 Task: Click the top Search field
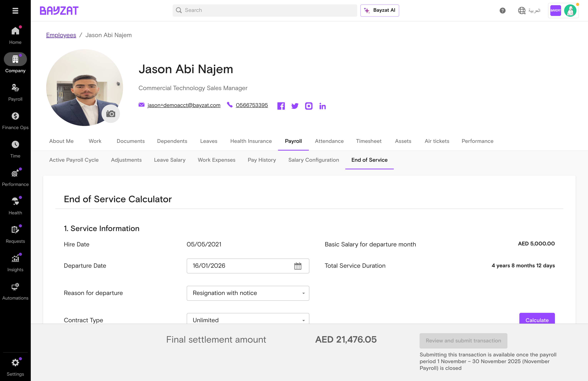point(265,10)
